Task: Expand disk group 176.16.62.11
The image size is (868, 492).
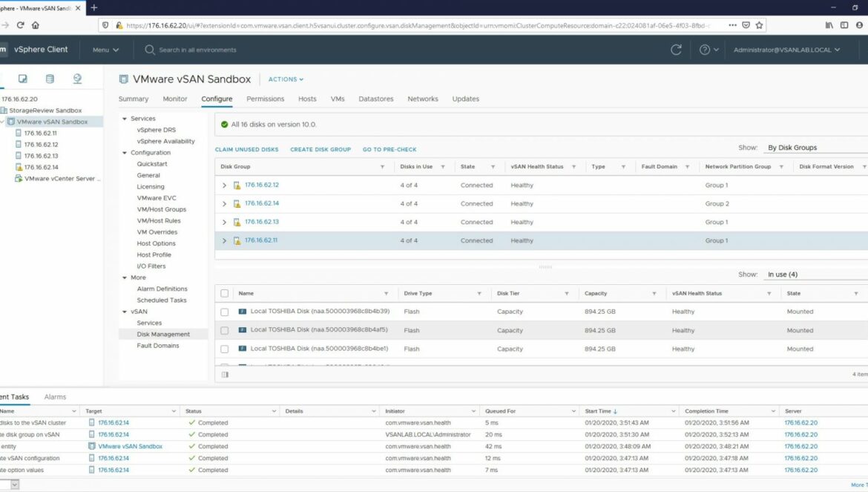Action: coord(224,240)
